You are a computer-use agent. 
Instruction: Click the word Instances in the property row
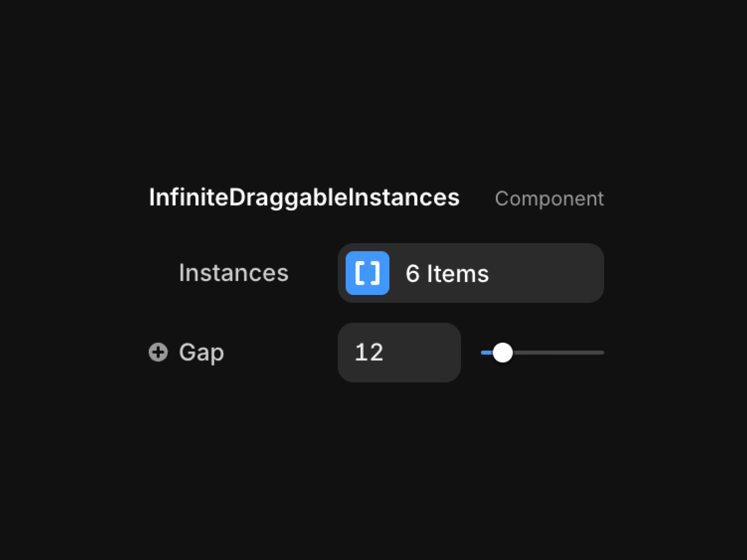[x=234, y=273]
